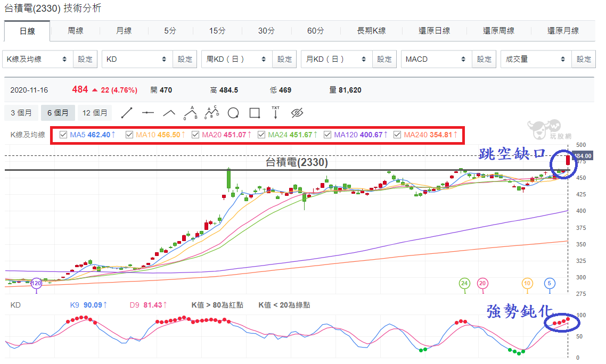606x364 pixels.
Task: Switch to the 周線 tab
Action: point(76,31)
